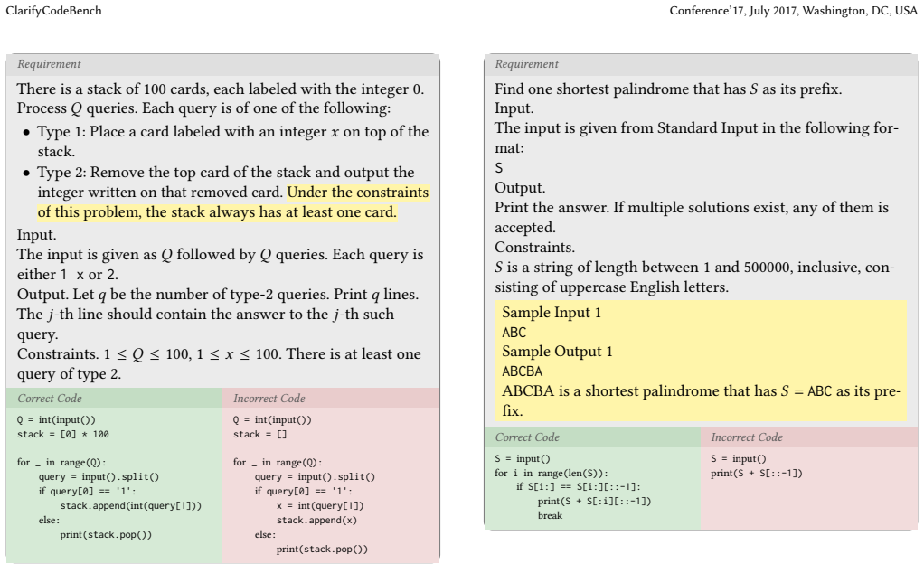Click the Type 2 bullet item
The height and width of the screenshot is (564, 924).
(x=226, y=193)
